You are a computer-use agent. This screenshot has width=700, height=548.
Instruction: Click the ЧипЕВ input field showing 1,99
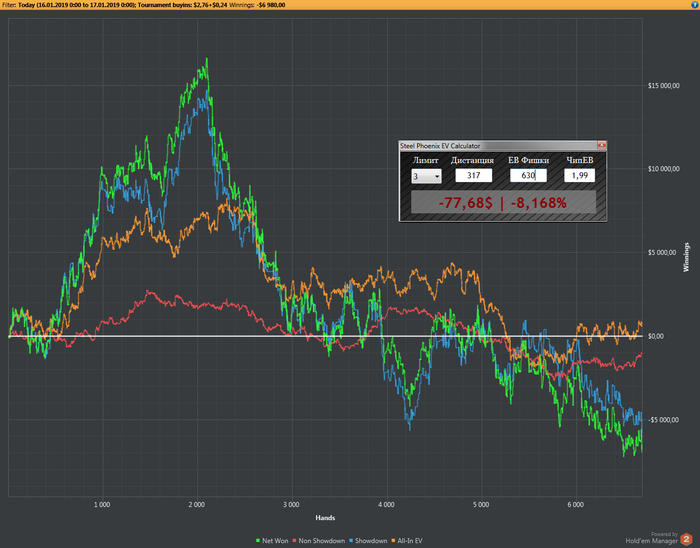579,175
